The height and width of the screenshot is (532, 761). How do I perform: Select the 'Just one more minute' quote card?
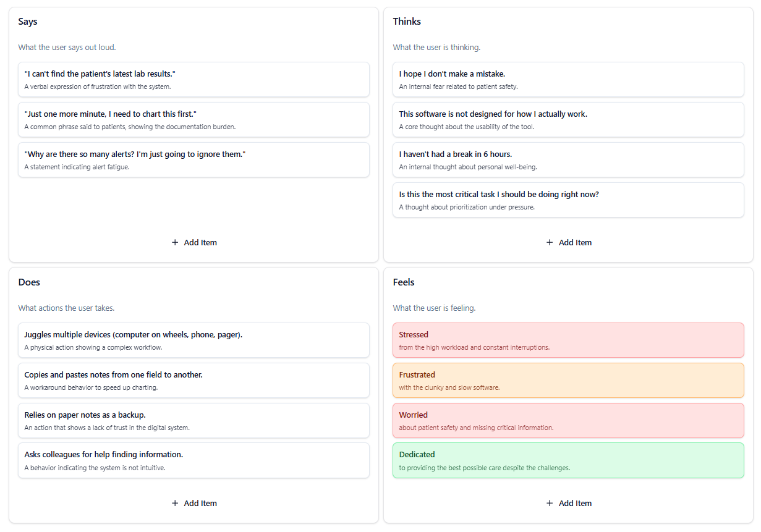click(193, 120)
